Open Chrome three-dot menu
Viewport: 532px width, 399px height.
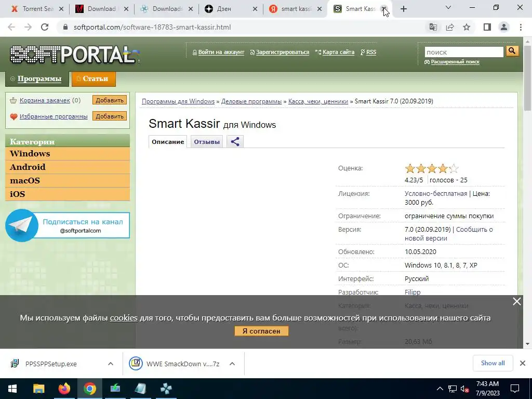pyautogui.click(x=521, y=27)
